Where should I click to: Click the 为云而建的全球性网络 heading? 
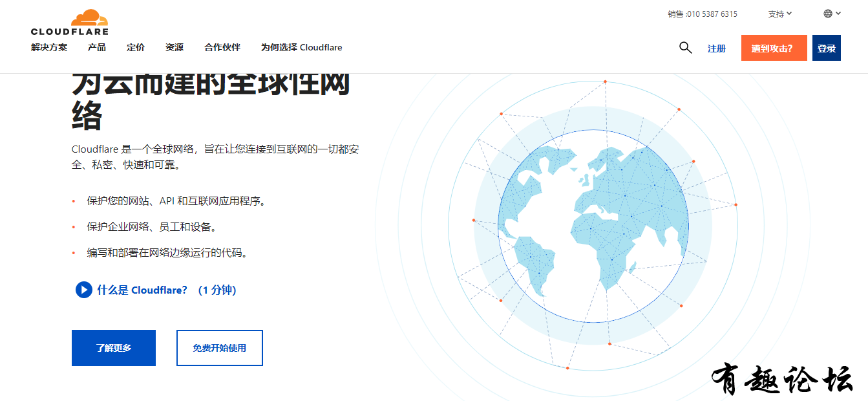(211, 102)
